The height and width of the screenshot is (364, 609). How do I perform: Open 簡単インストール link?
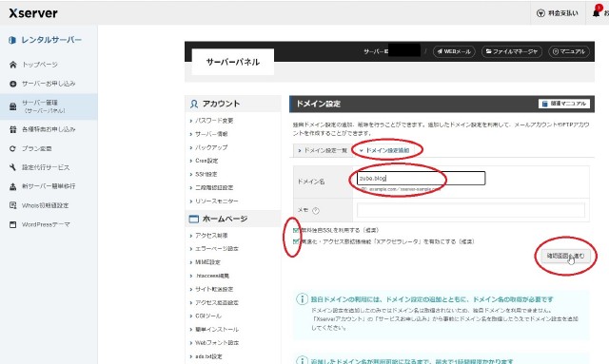[217, 330]
